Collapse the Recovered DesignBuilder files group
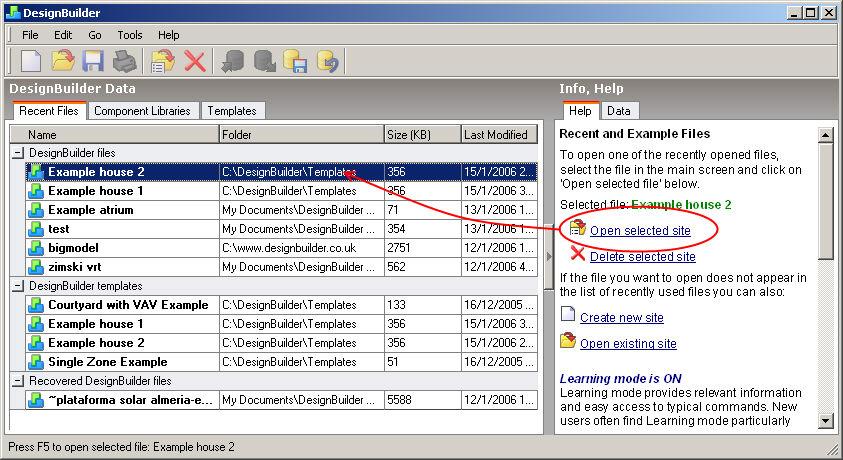The image size is (843, 460). click(17, 381)
